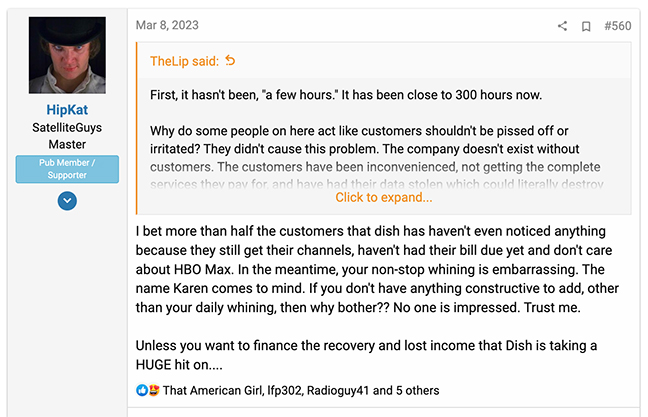
Task: Click the Pub Member / Supporter badge
Action: (67, 169)
